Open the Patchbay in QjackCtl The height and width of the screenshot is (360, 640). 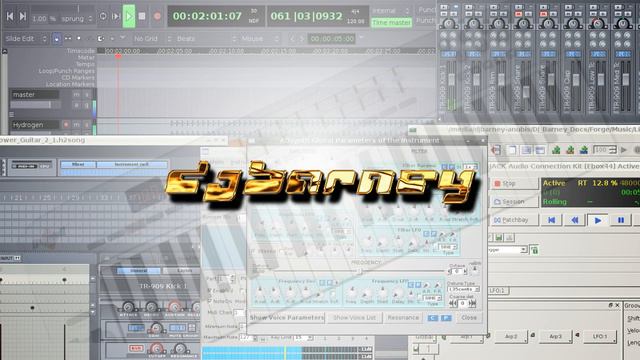(514, 220)
